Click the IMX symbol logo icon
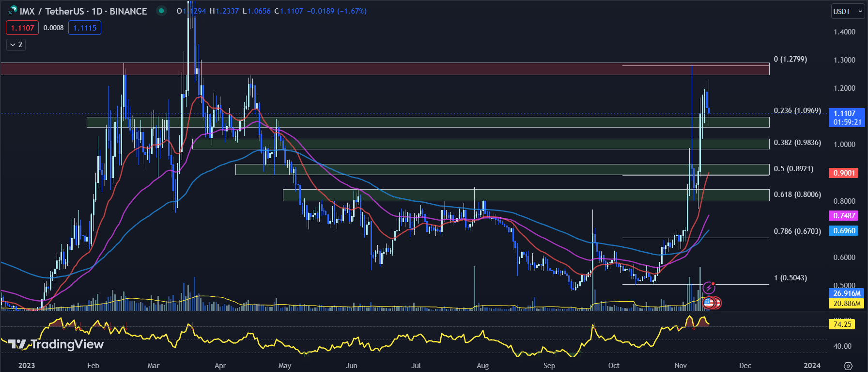Image resolution: width=868 pixels, height=372 pixels. pos(13,11)
